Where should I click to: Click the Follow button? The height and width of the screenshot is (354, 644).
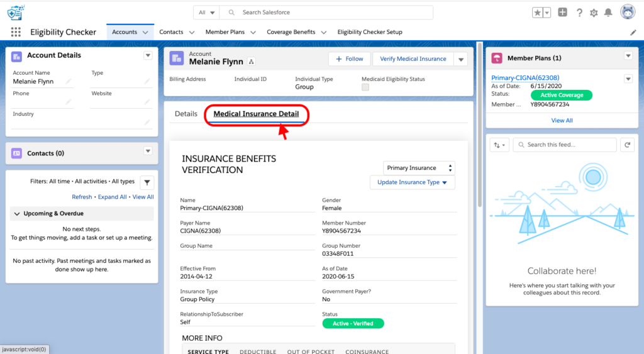click(x=350, y=59)
